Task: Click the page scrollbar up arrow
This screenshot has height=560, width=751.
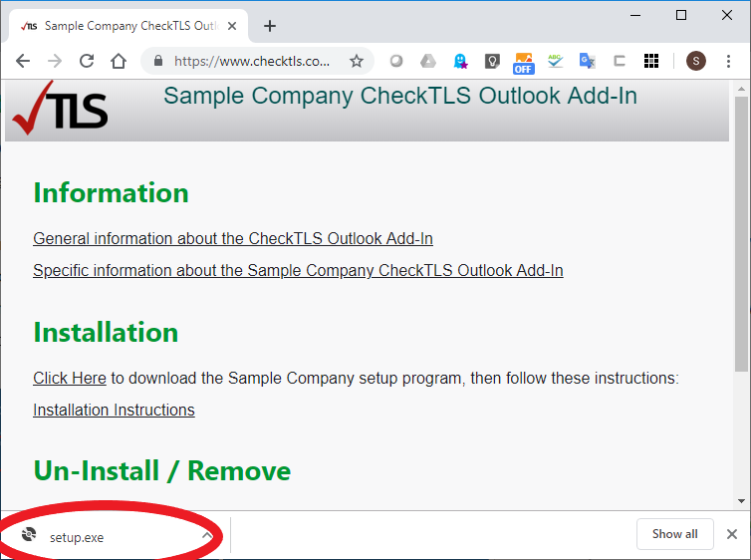Action: [741, 89]
